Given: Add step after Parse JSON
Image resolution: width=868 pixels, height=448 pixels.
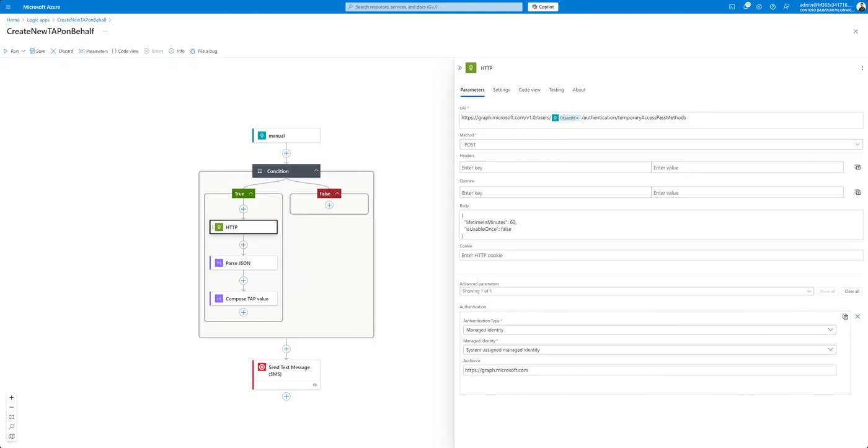Looking at the screenshot, I should (243, 280).
